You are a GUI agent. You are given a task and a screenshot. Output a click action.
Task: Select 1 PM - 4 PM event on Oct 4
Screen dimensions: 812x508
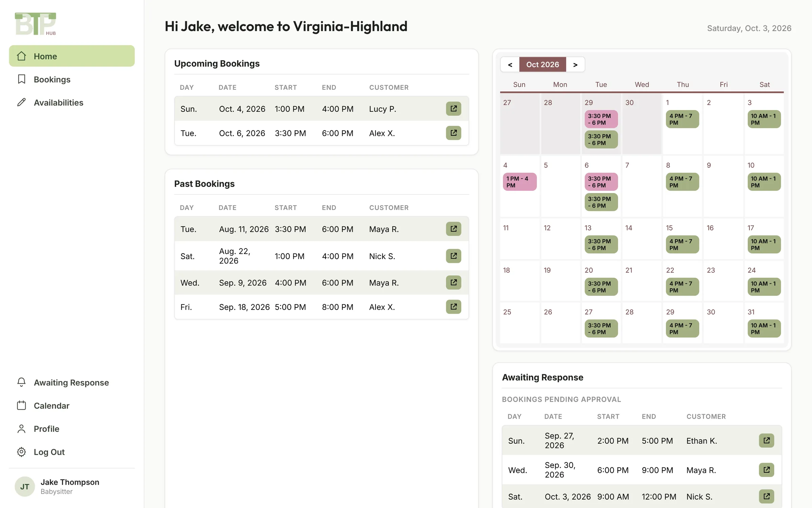pyautogui.click(x=520, y=182)
